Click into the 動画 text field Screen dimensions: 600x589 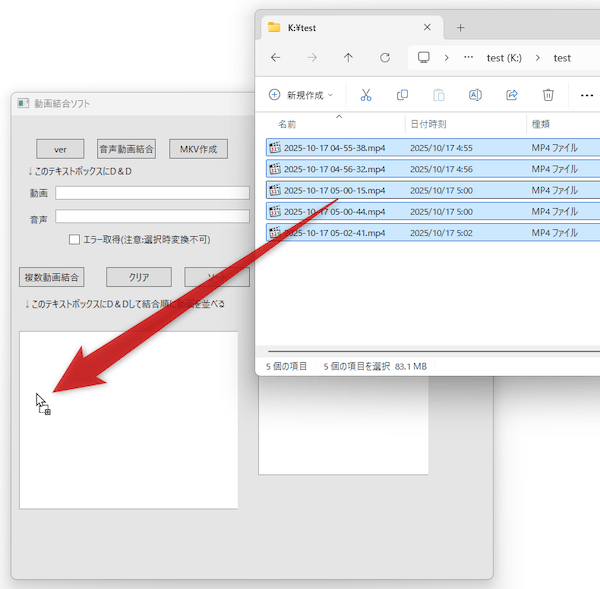[152, 193]
